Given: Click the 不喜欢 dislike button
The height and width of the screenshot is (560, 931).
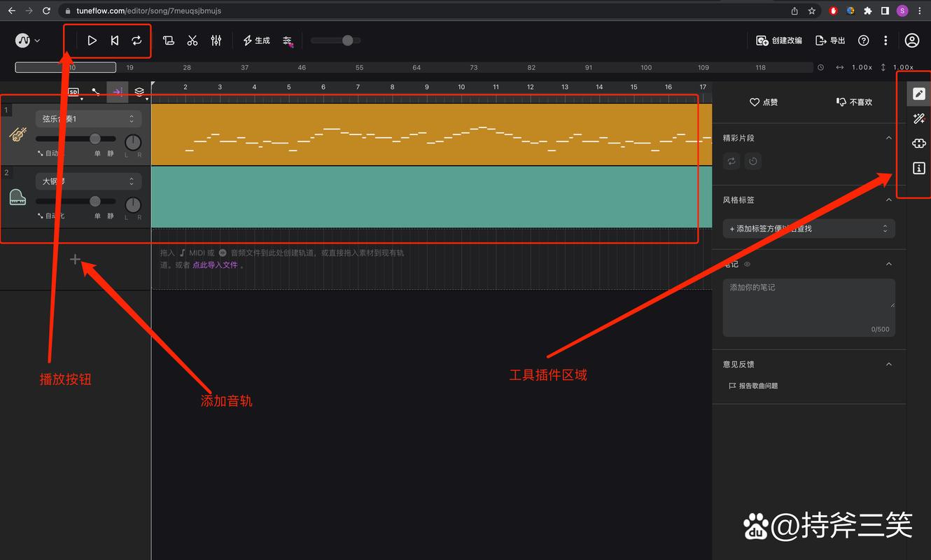Looking at the screenshot, I should (x=854, y=102).
